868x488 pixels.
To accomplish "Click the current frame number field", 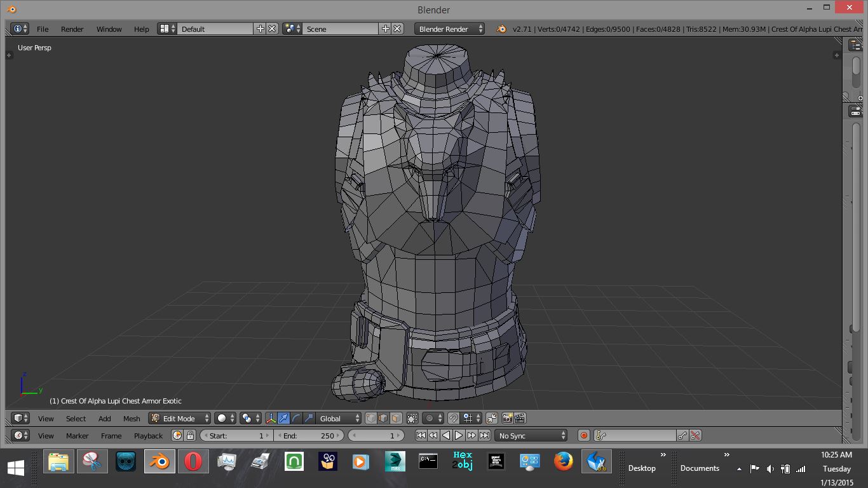I will [377, 435].
